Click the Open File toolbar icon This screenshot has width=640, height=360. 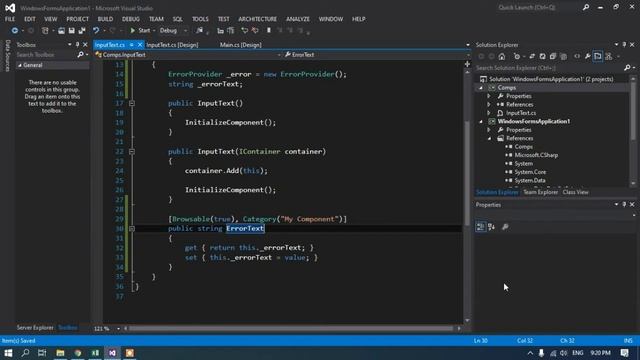tap(61, 31)
